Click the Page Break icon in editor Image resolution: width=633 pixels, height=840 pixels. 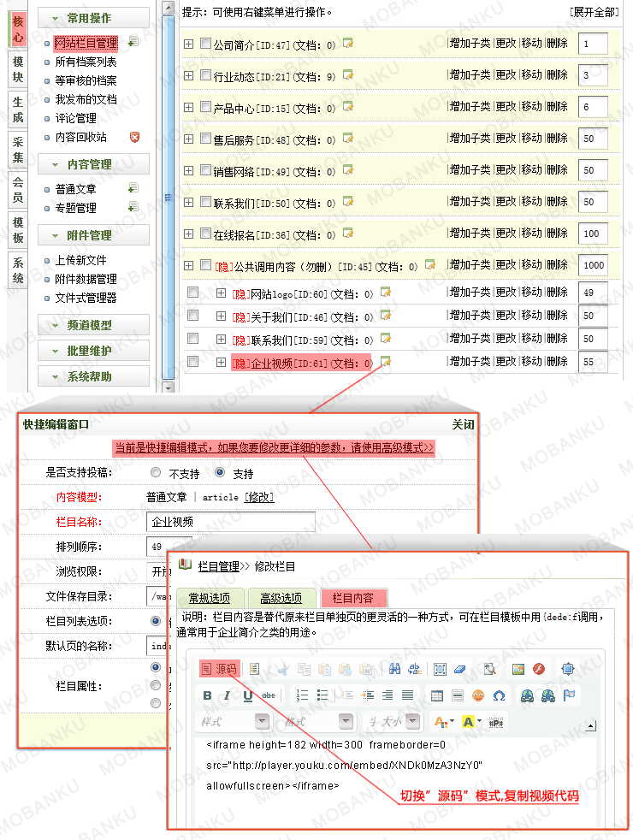point(496,722)
